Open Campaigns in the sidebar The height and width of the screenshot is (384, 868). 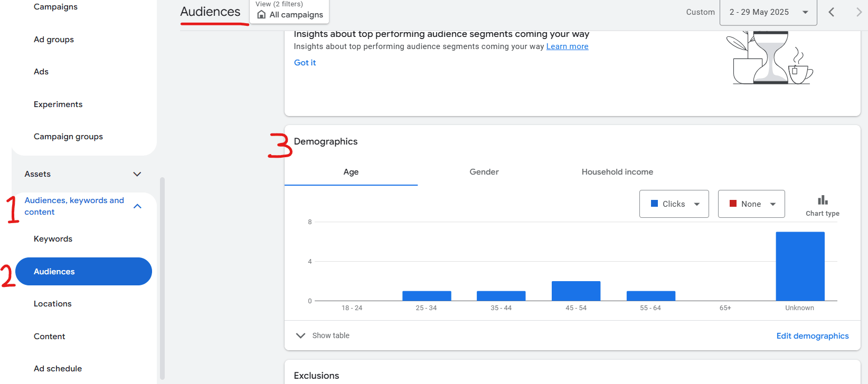pyautogui.click(x=55, y=7)
